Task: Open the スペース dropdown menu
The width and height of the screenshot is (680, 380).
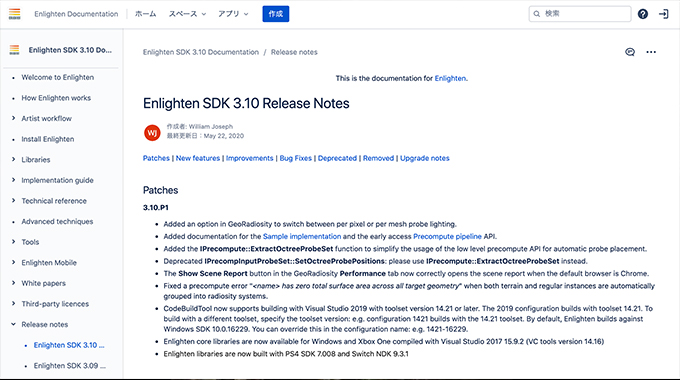Action: click(187, 14)
